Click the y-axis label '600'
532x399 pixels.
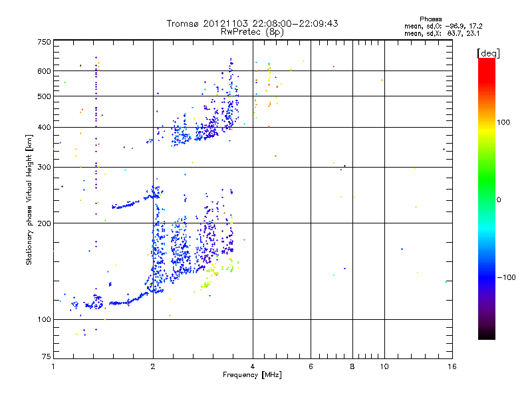coord(44,71)
